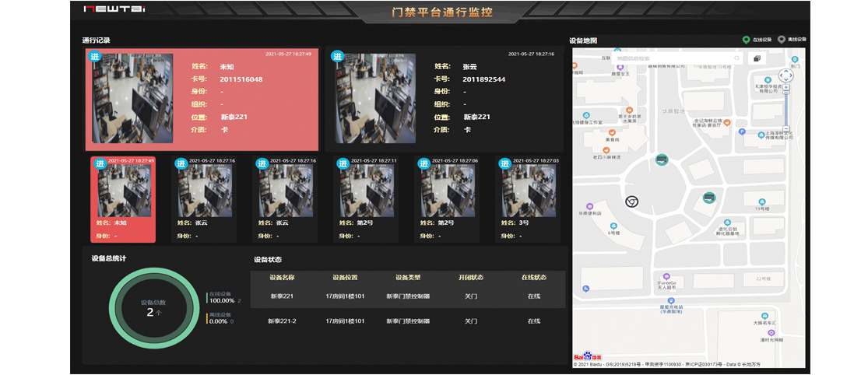Select the right-side device marker on map

coord(708,198)
